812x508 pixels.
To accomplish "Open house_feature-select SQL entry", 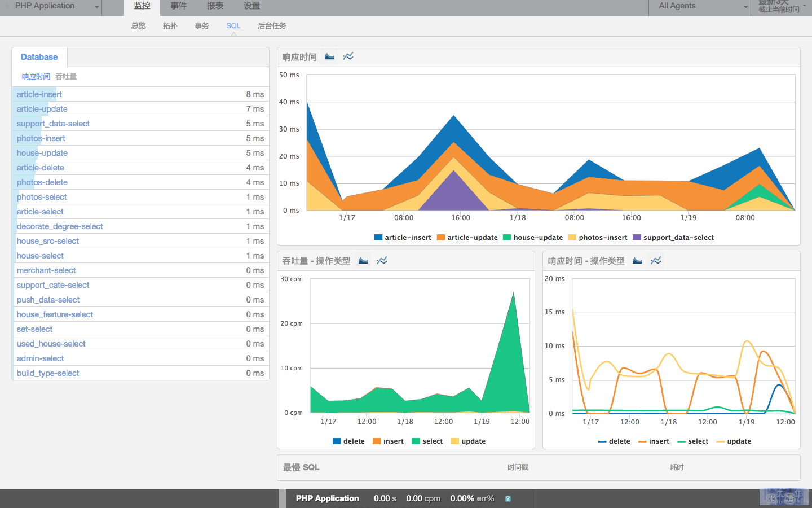I will point(140,314).
